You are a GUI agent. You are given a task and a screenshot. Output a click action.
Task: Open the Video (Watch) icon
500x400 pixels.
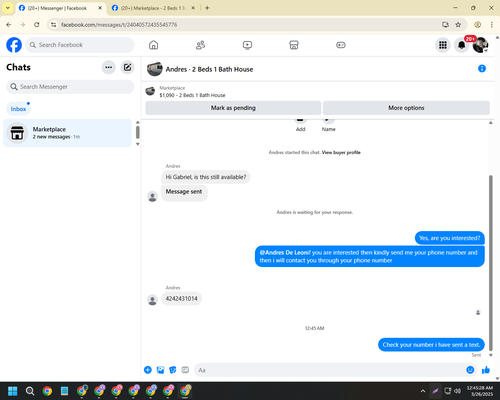pyautogui.click(x=247, y=45)
